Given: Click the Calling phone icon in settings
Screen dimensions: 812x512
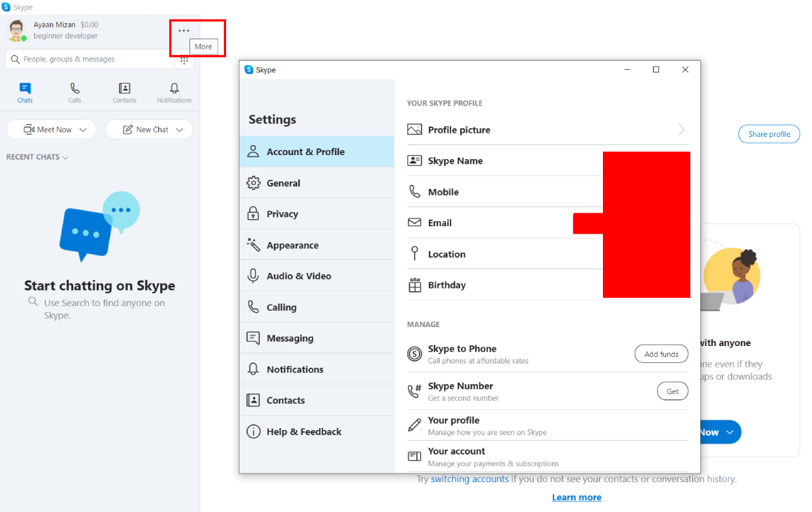Looking at the screenshot, I should tap(253, 307).
